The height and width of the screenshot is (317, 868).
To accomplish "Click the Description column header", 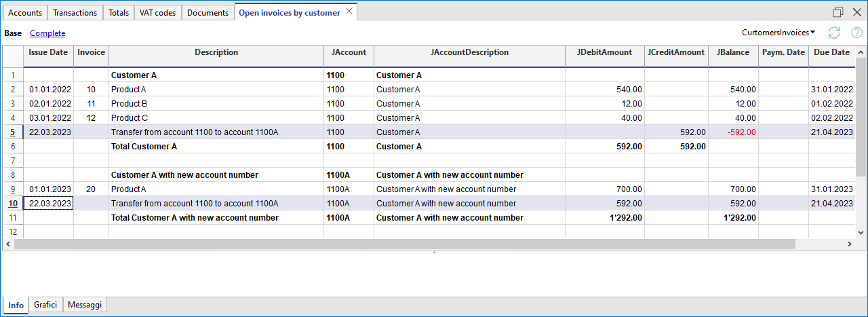I will pos(216,52).
